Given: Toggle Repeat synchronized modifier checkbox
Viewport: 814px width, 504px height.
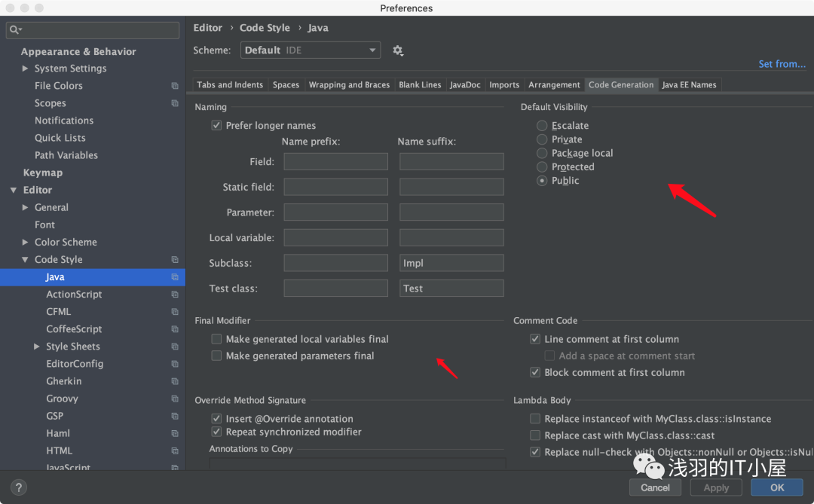Looking at the screenshot, I should pyautogui.click(x=216, y=432).
